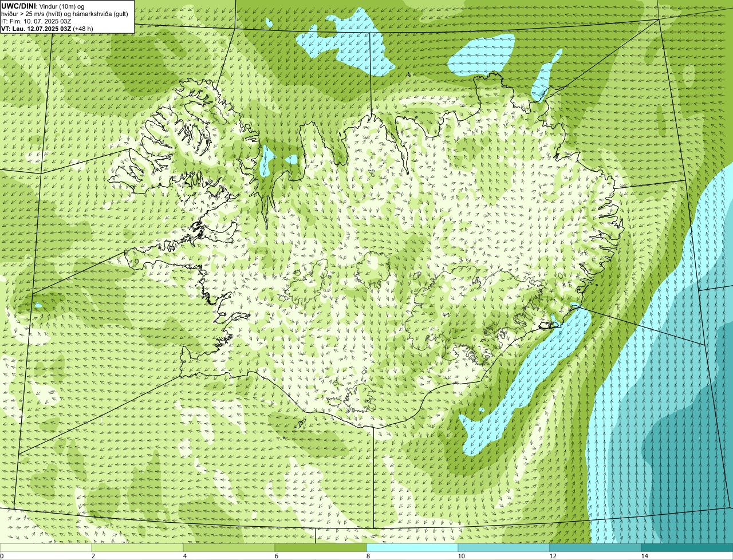Click the "UWC/DINI: Vindur (10m) og" title line
Image resolution: width=733 pixels, height=560 pixels.
click(43, 6)
